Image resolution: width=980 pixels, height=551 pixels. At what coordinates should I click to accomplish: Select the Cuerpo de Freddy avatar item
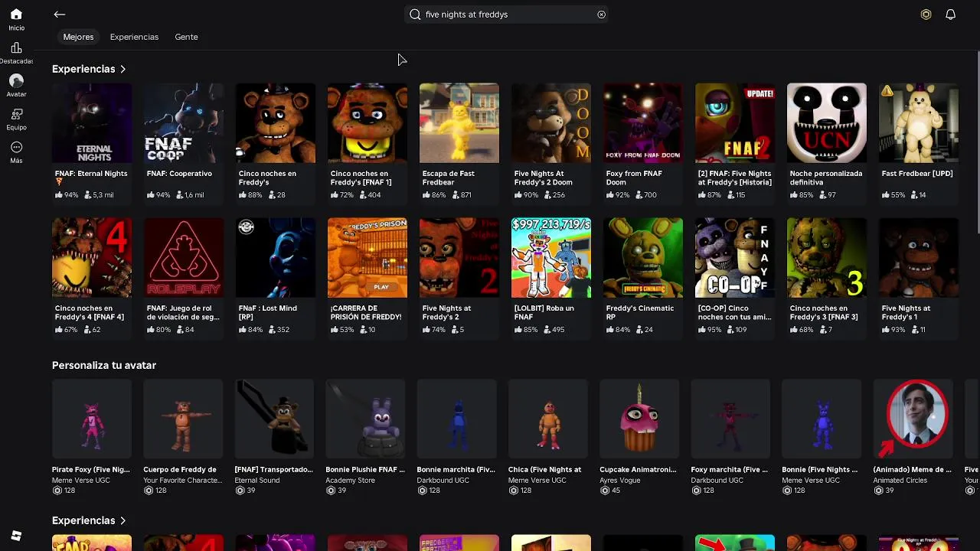[x=183, y=419]
